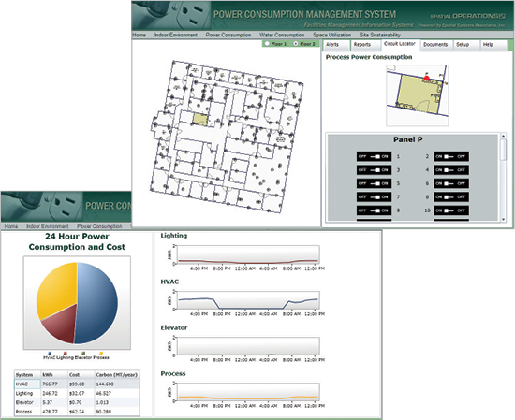This screenshot has width=515, height=420.
Task: Click the $62.24 cost value
Action: tap(77, 412)
